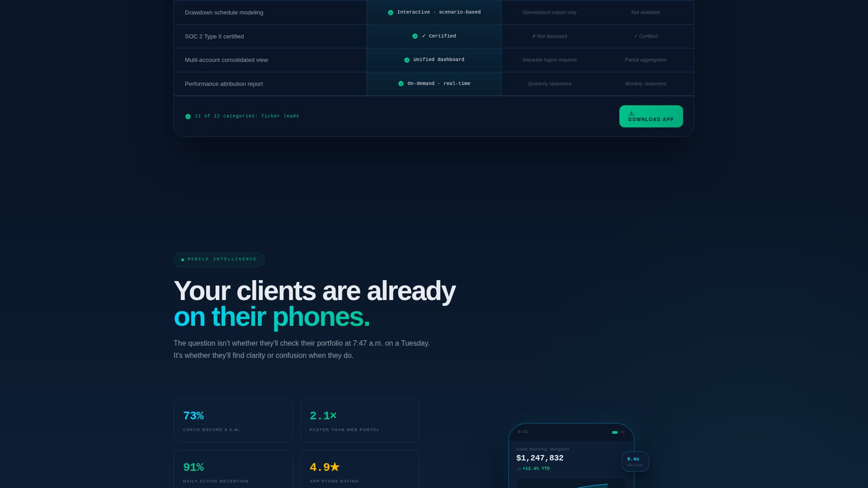
Task: Click the Download App button
Action: pos(651,116)
